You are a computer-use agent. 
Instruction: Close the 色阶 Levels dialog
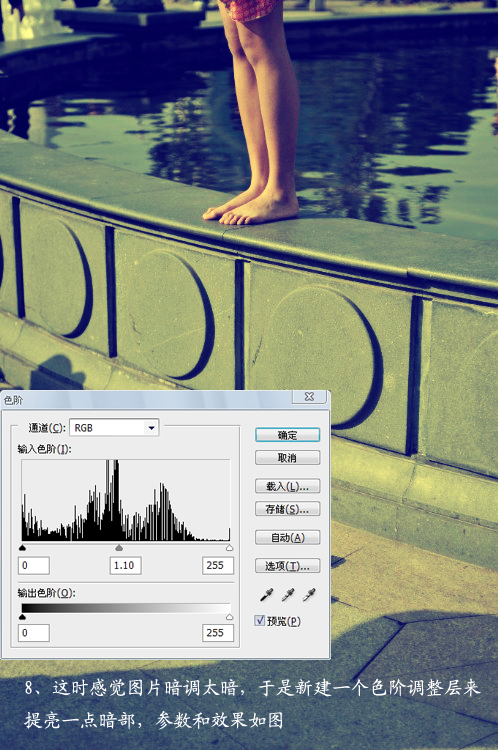coord(310,397)
